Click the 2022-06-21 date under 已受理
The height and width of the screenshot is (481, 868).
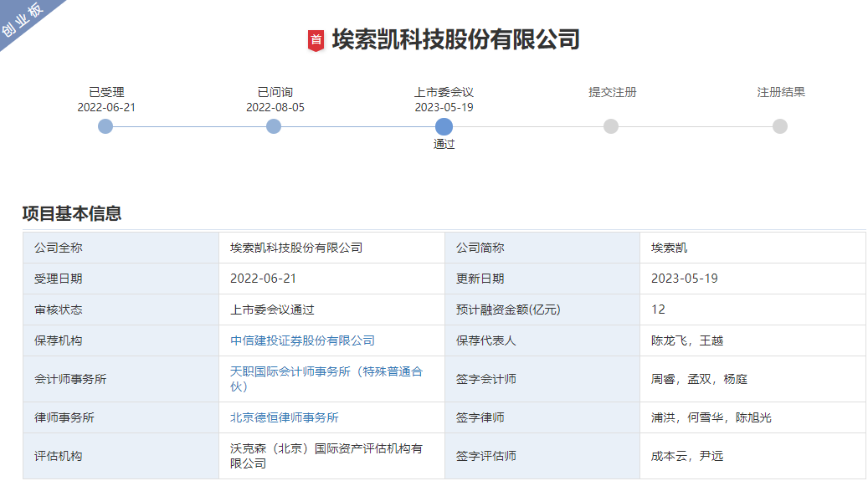106,107
